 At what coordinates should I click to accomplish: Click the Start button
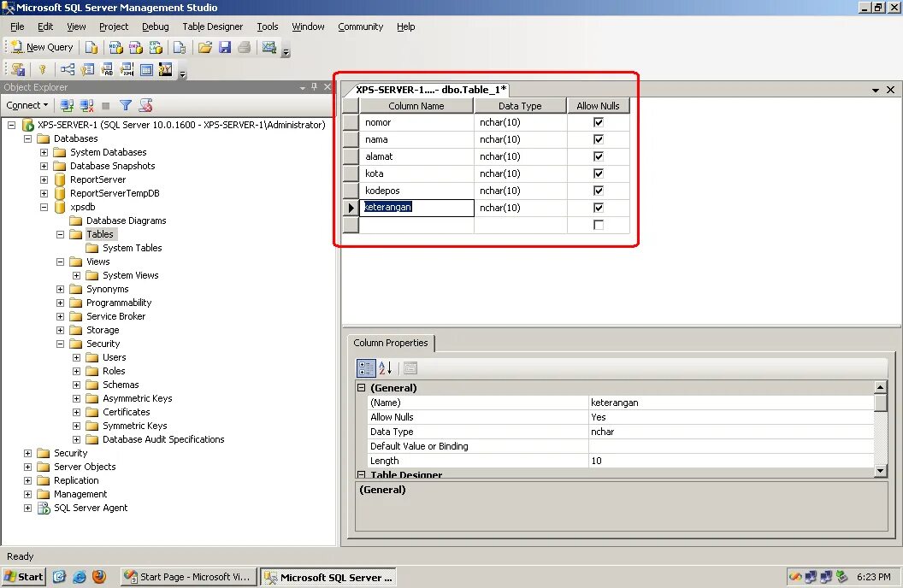tap(24, 577)
